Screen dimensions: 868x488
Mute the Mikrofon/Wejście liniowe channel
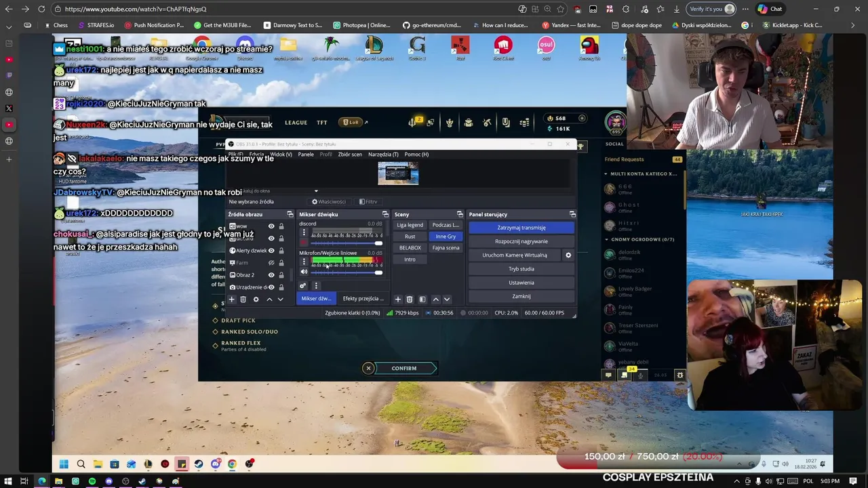coord(304,272)
